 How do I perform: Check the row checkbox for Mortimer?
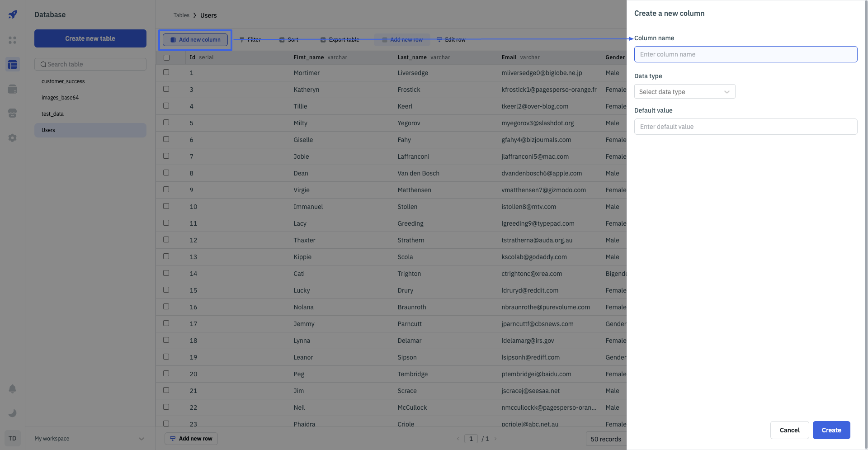166,72
